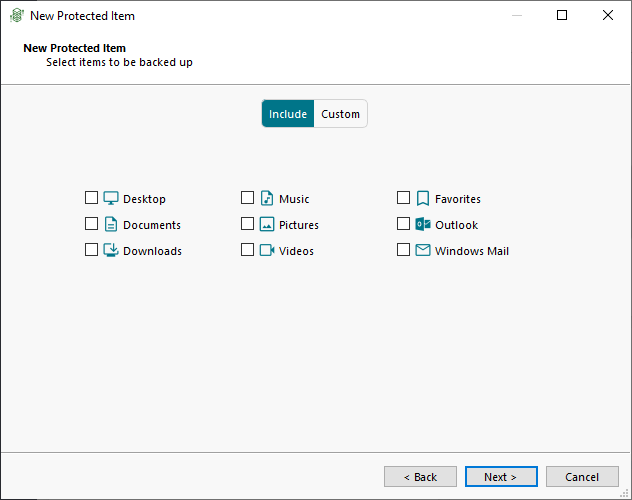Tick the Videos checkbox
This screenshot has height=500, width=632.
[x=247, y=250]
